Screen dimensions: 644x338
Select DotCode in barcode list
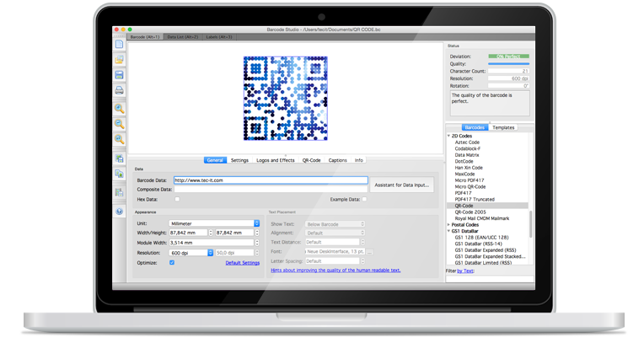point(464,161)
